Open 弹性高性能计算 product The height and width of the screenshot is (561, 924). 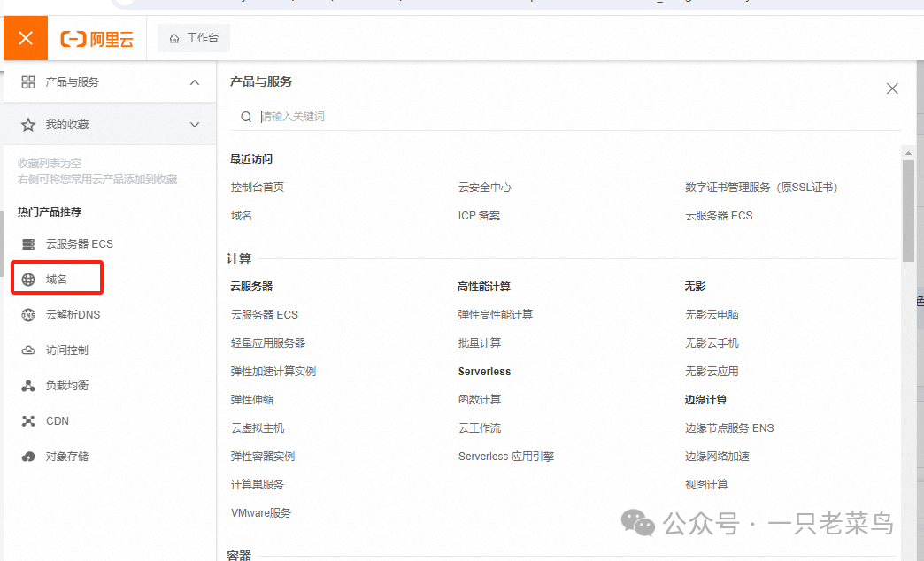(x=496, y=315)
